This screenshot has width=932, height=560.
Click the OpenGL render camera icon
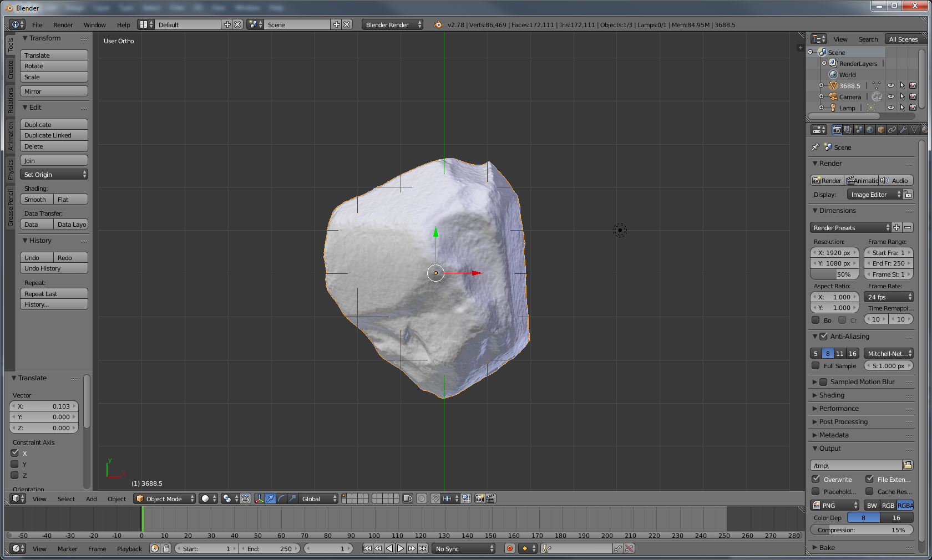[x=480, y=498]
